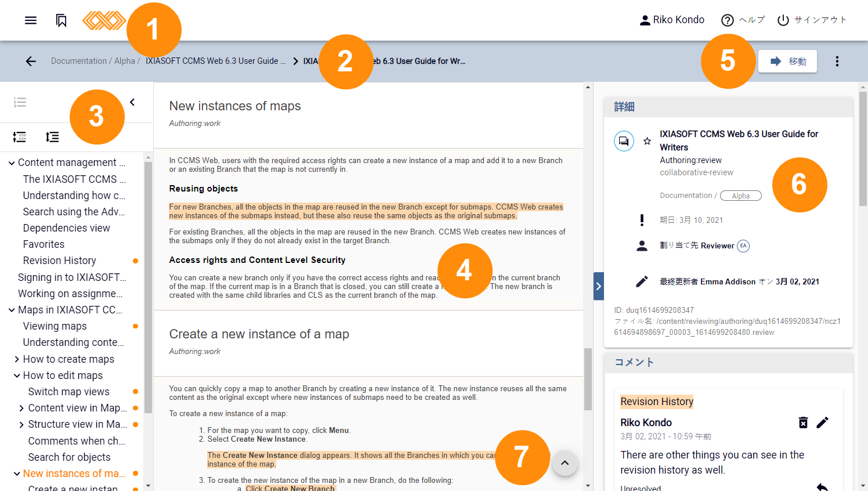
Task: Click Revision History highlighted comment link
Action: coord(657,402)
